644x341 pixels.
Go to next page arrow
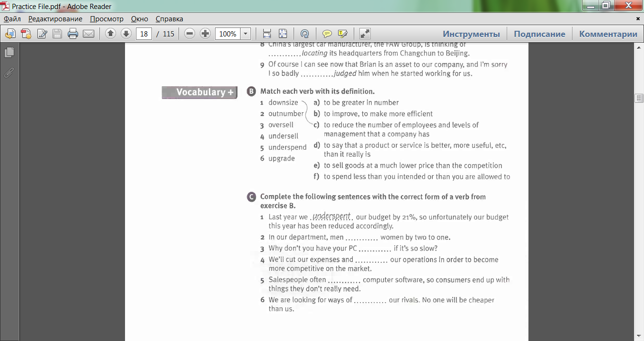pos(126,34)
